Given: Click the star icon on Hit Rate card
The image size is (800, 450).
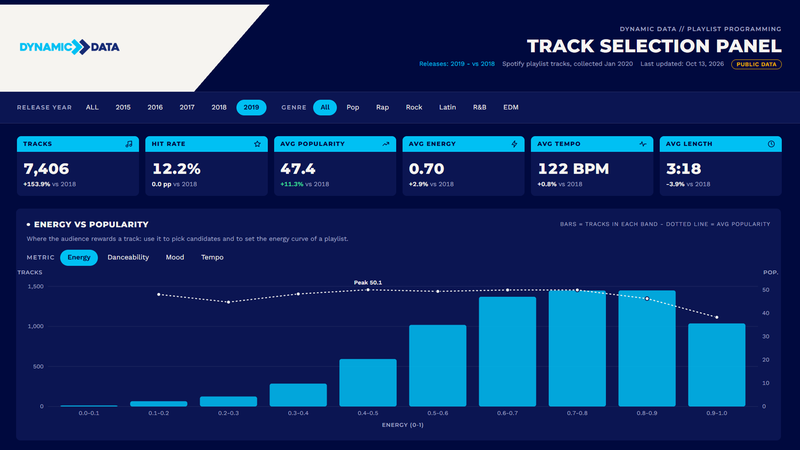Looking at the screenshot, I should (x=257, y=144).
